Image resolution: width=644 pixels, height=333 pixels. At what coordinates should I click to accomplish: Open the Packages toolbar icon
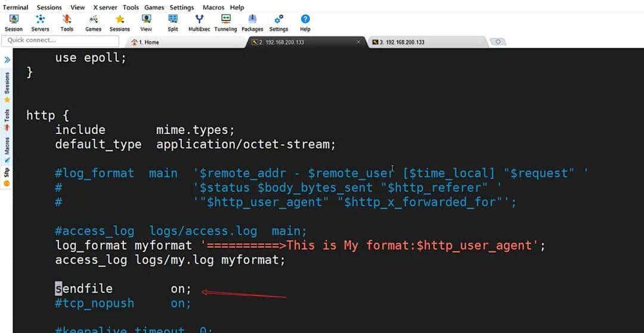(252, 23)
